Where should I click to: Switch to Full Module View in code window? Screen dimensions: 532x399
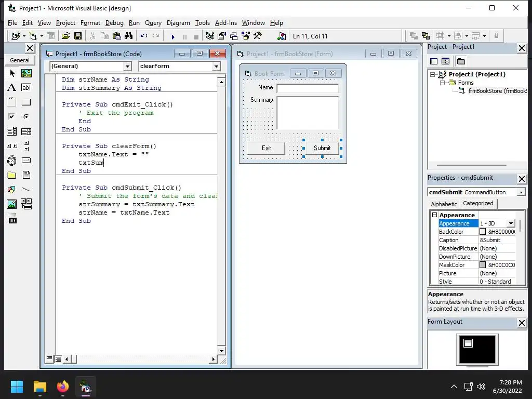click(58, 358)
